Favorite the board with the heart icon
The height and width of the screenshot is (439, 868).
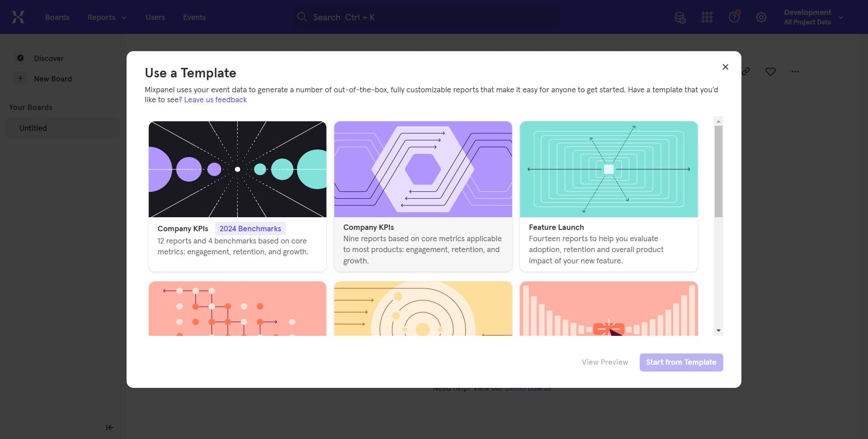(x=770, y=71)
